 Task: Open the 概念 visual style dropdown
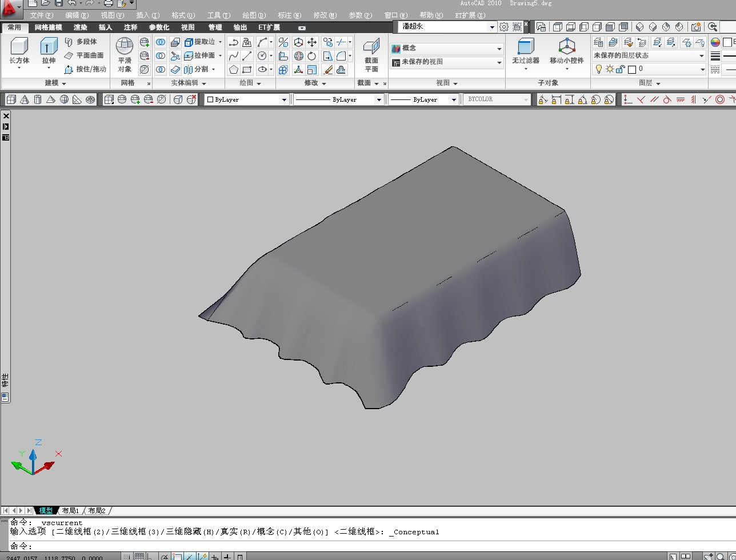[x=499, y=49]
